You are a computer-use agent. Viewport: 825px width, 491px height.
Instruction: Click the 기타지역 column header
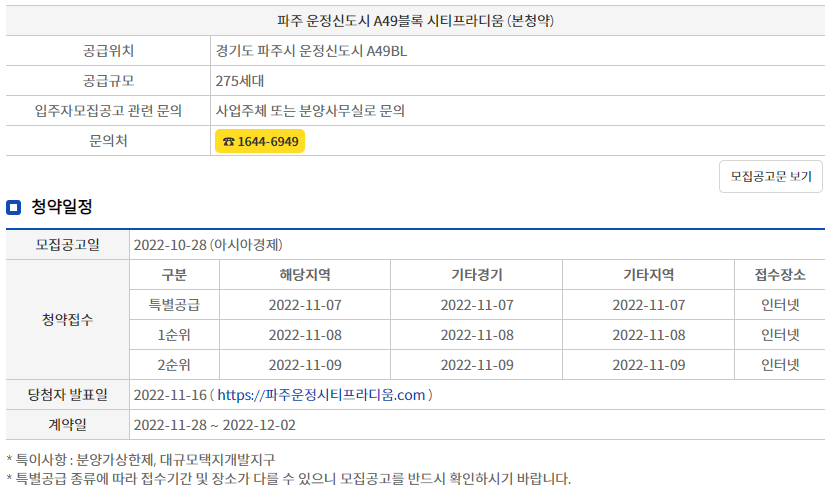[649, 275]
